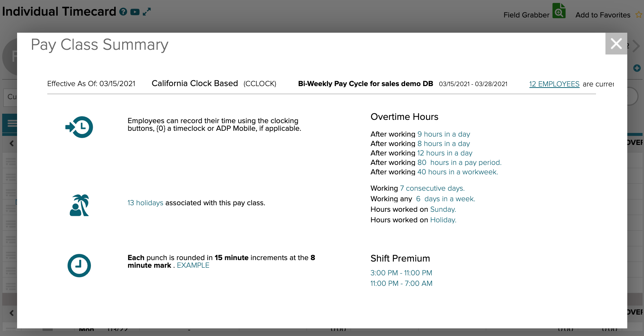The image size is (644, 336).
Task: Open 40 hours in a workweek rule
Action: point(458,172)
